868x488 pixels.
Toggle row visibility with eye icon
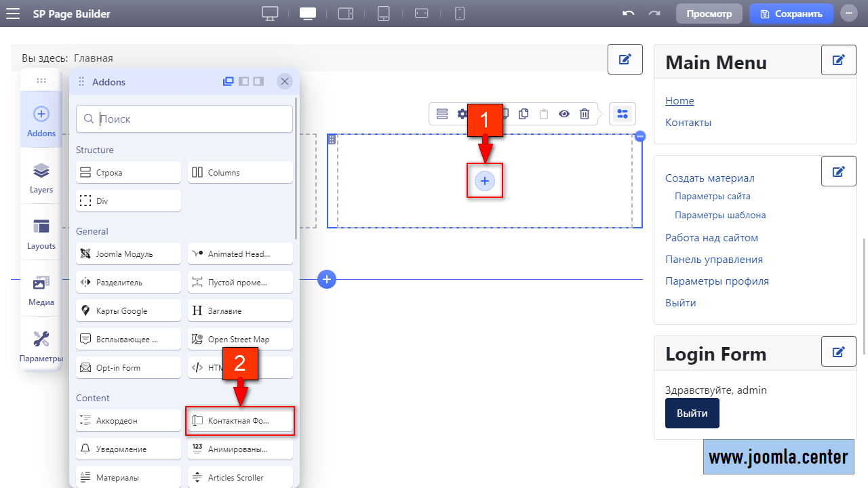tap(564, 114)
